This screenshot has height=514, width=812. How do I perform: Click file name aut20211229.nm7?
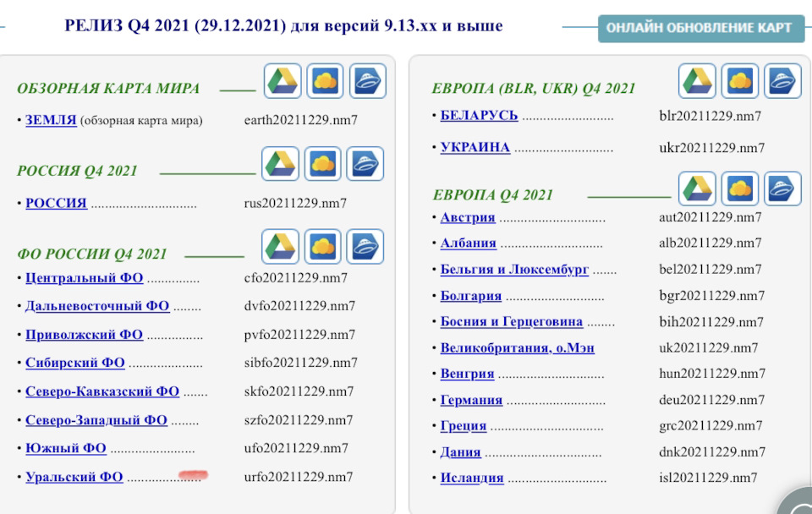(x=710, y=217)
